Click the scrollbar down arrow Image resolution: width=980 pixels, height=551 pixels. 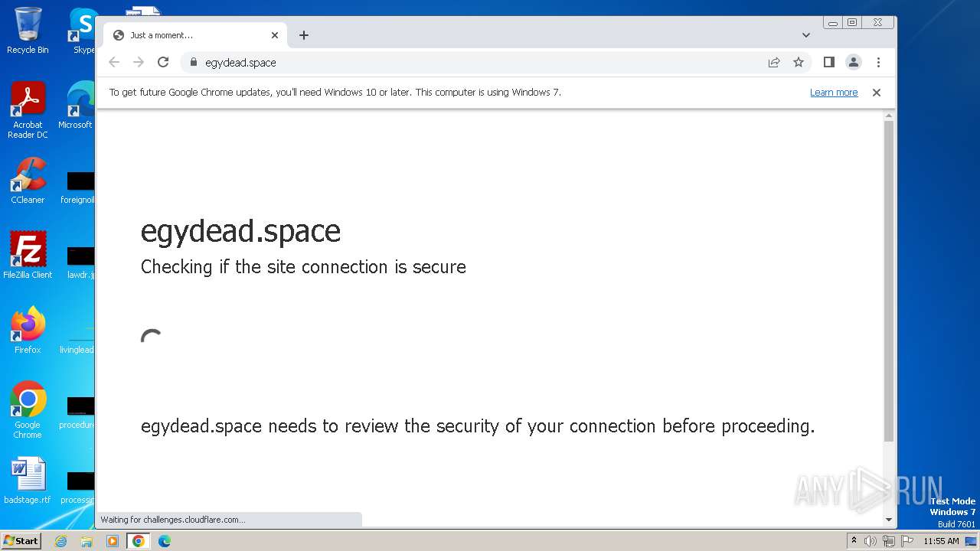tap(889, 520)
